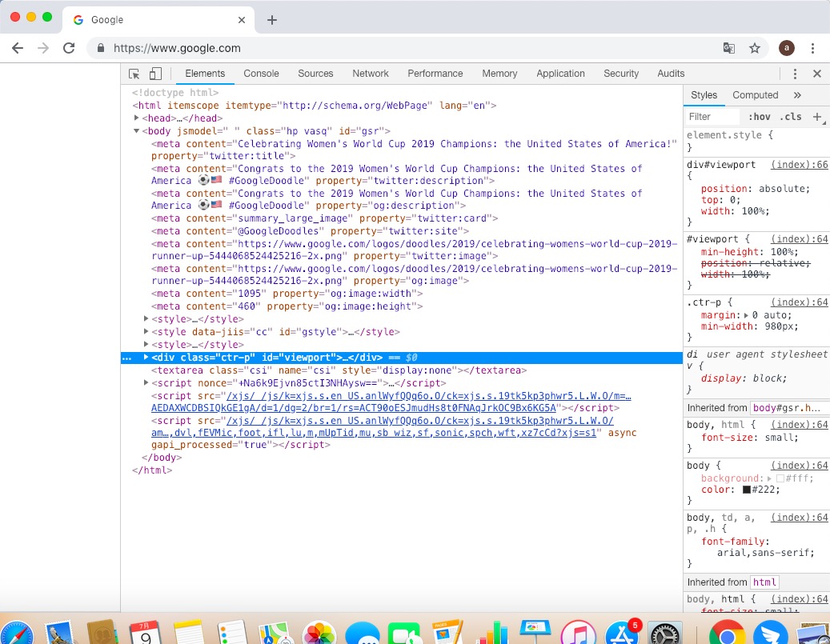Show more Styles pane tabs chevron

pos(798,95)
